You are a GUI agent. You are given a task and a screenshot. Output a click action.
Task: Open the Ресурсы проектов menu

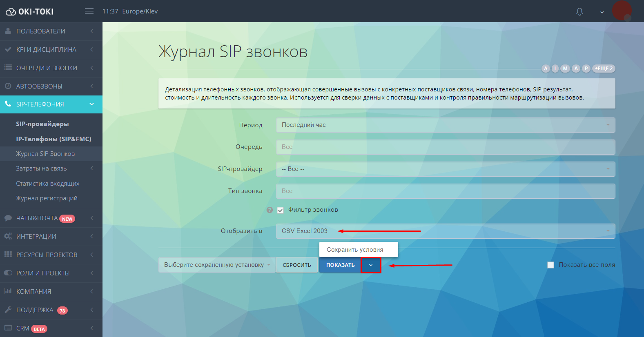(51, 255)
